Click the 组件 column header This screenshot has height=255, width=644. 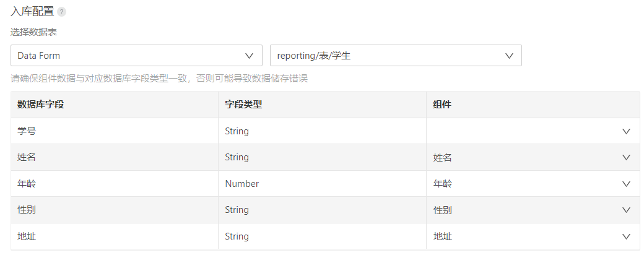point(442,105)
